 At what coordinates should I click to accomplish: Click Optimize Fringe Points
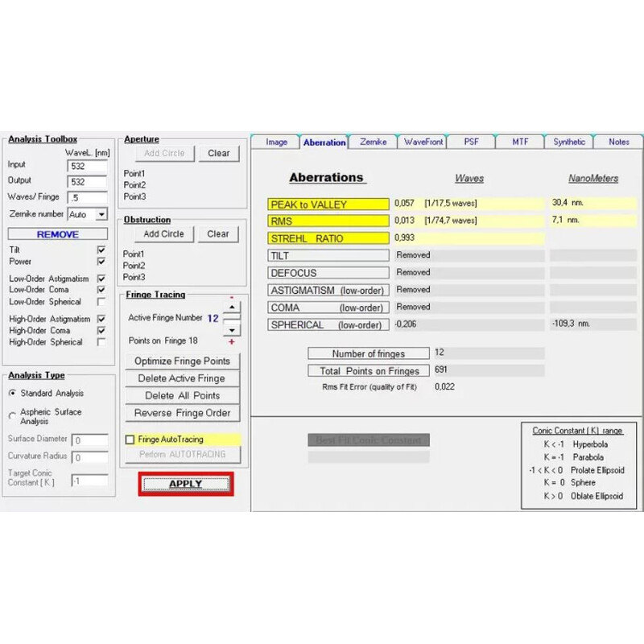(x=182, y=361)
